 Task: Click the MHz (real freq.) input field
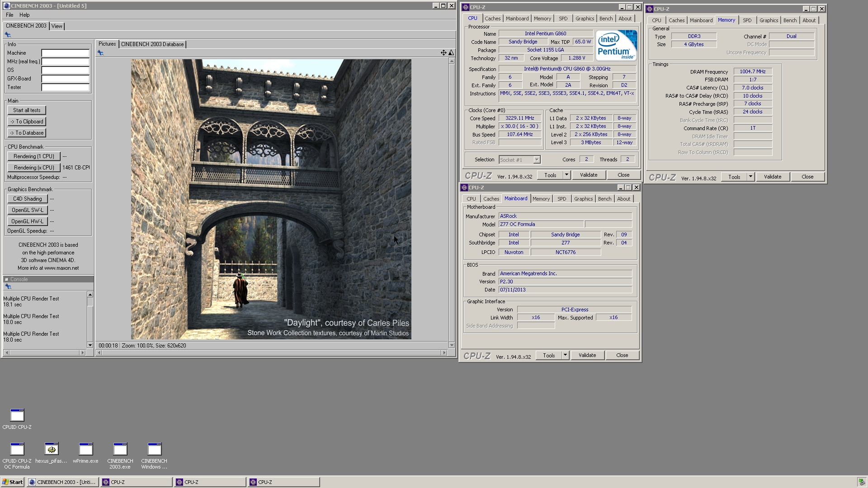click(x=66, y=61)
